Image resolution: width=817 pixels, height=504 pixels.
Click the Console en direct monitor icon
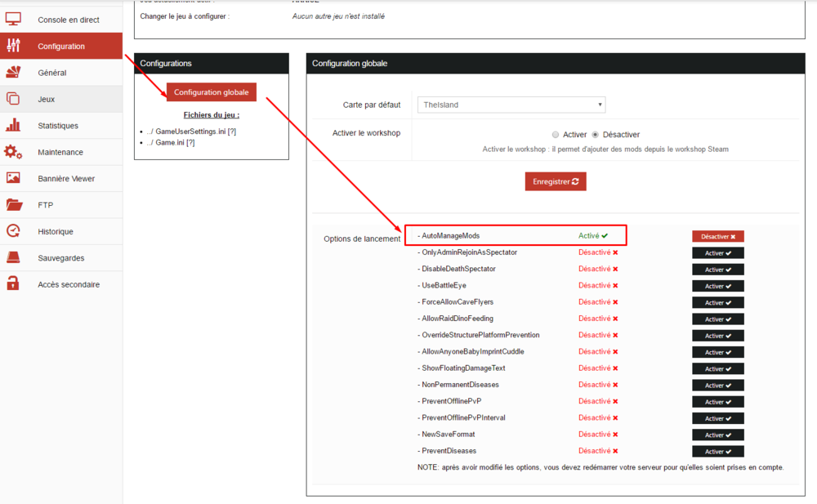[13, 20]
